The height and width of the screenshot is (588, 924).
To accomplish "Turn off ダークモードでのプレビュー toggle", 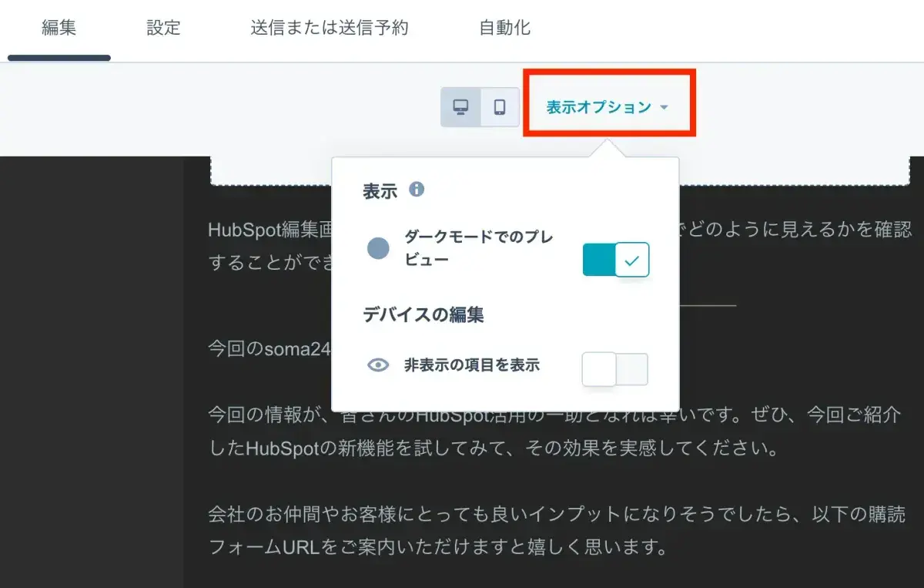I will (x=616, y=260).
